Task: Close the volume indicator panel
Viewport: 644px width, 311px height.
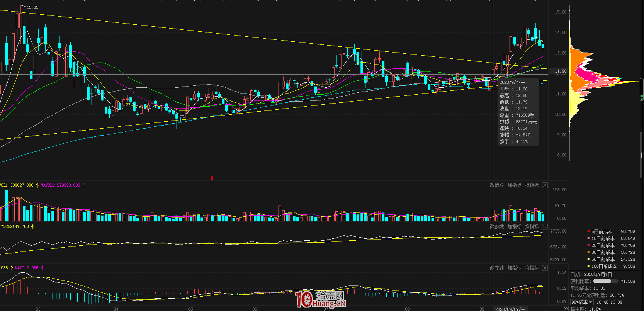Action: click(x=545, y=185)
